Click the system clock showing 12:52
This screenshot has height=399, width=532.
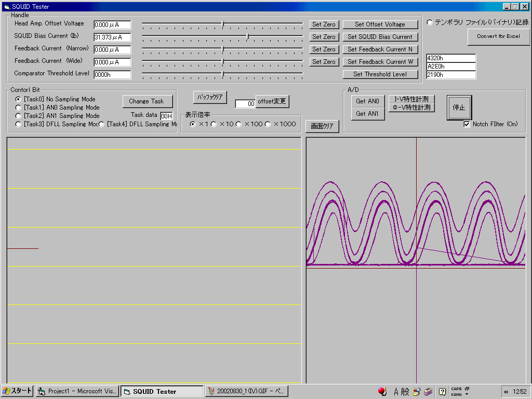tap(520, 392)
